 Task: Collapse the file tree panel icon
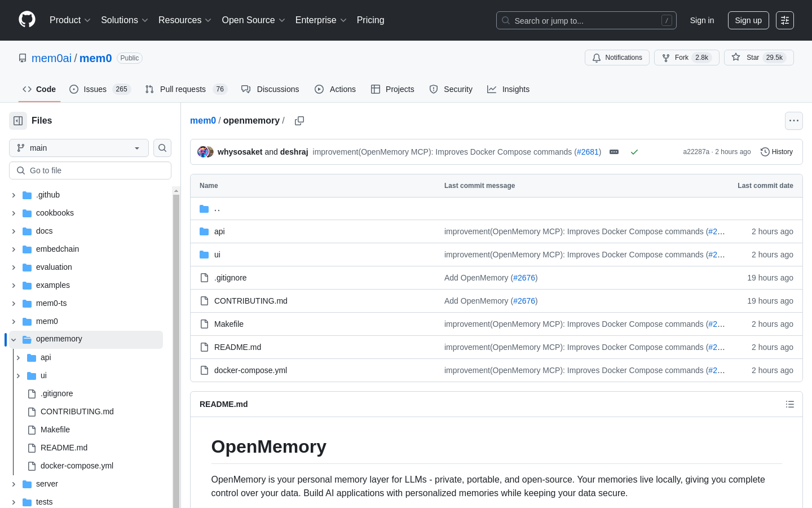[18, 121]
